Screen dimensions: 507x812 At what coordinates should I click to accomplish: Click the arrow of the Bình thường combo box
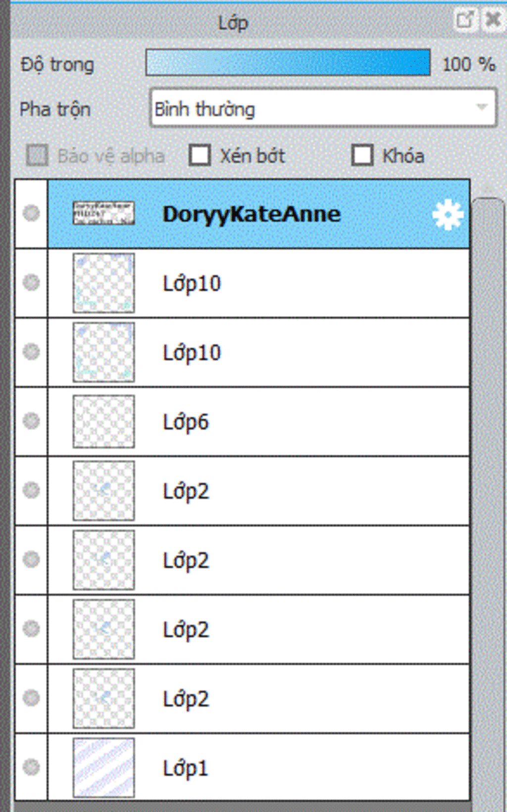click(x=481, y=107)
